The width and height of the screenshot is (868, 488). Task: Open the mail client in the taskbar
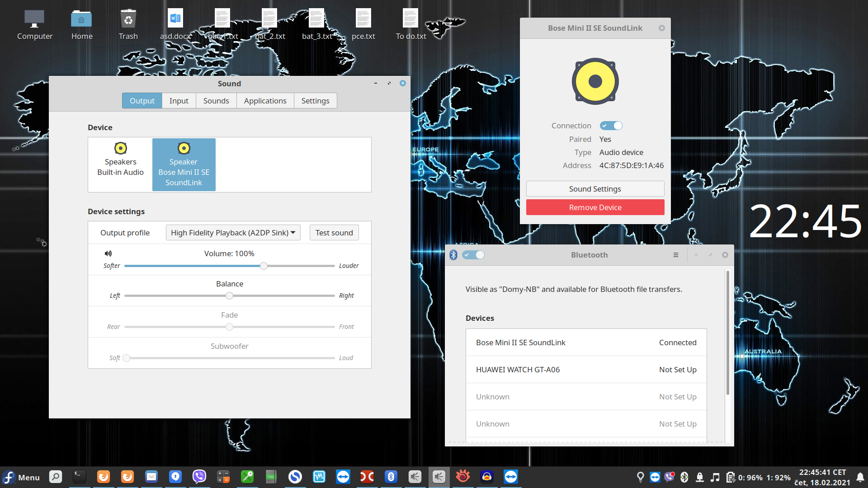point(151,477)
